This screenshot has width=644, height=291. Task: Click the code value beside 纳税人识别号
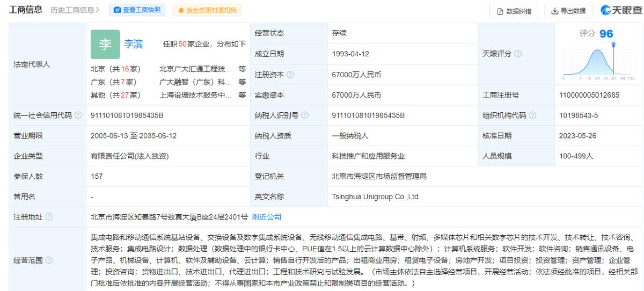(368, 115)
